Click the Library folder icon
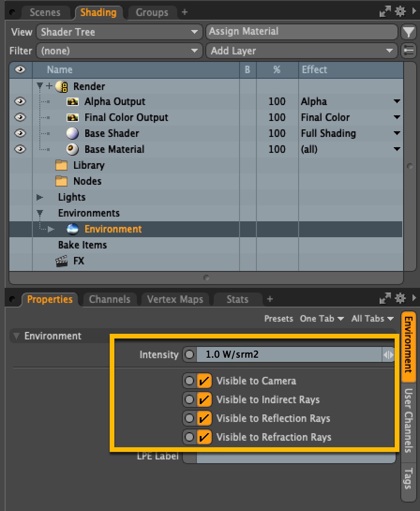 pos(61,165)
